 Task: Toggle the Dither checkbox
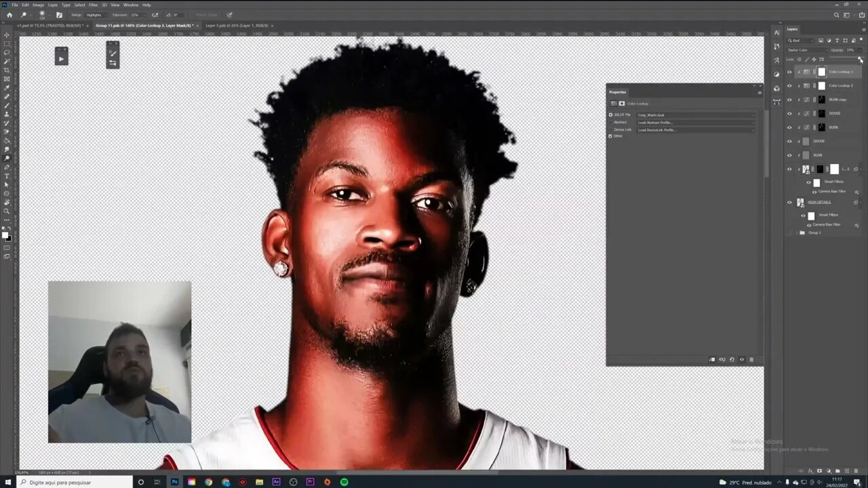(x=610, y=136)
